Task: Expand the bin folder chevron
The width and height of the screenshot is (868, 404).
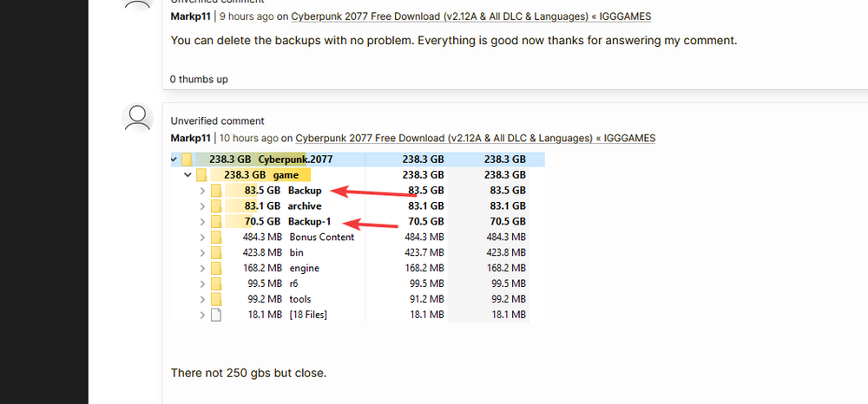Action: pyautogui.click(x=202, y=252)
